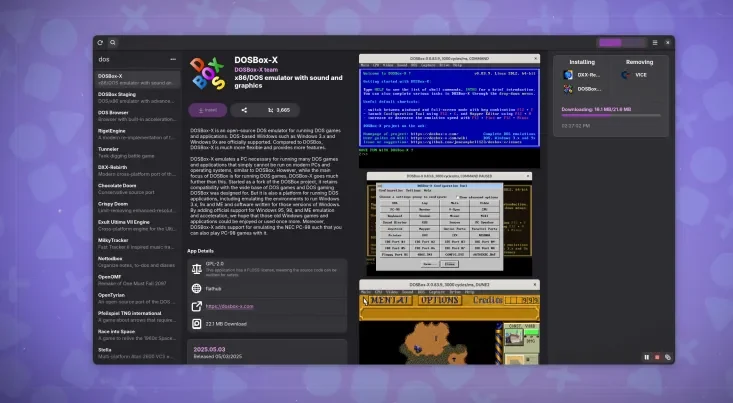Click the 'Removing' column heading
This screenshot has height=403, width=733.
point(640,62)
